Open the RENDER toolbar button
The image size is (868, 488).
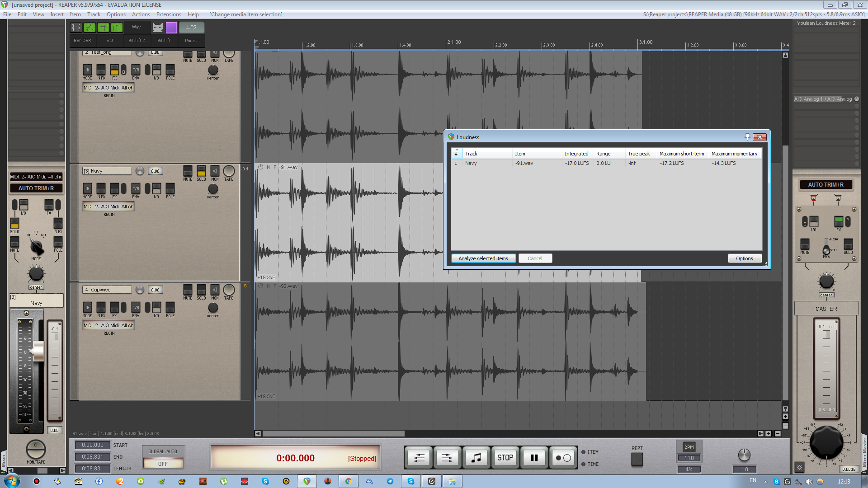click(x=82, y=41)
